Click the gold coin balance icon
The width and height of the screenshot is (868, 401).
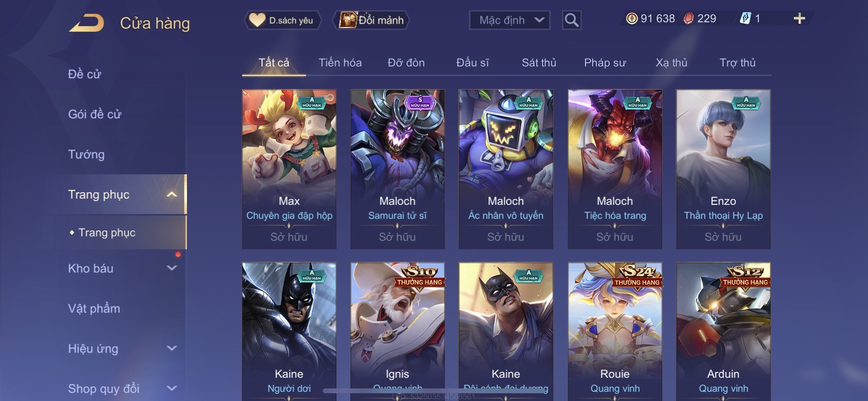(632, 18)
